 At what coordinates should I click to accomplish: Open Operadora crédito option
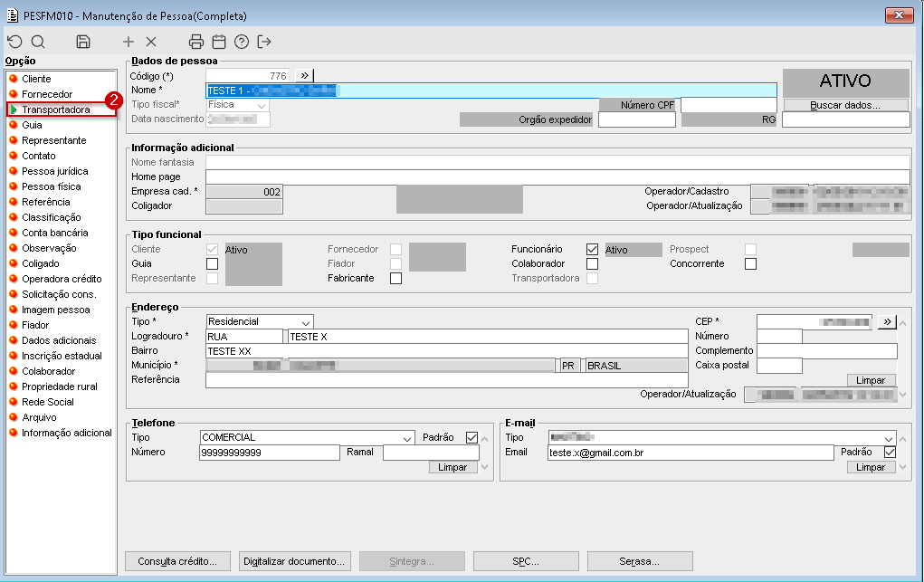(62, 278)
